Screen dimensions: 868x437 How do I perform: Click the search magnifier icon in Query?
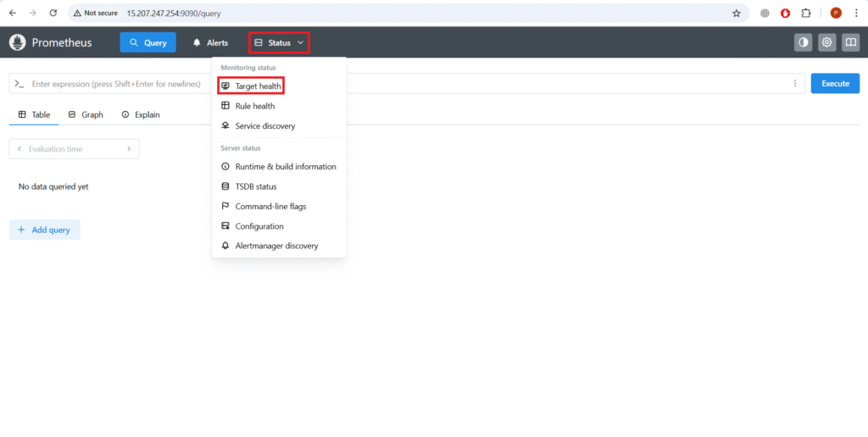coord(133,42)
